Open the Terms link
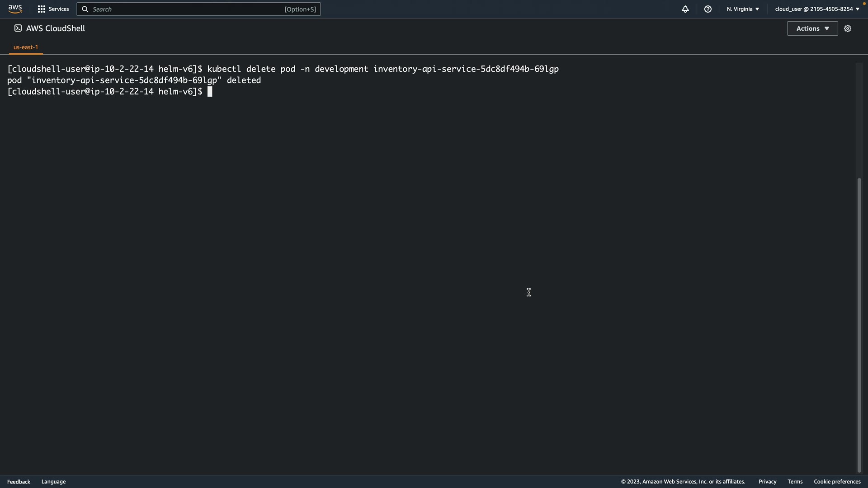Image resolution: width=868 pixels, height=488 pixels. pos(795,482)
